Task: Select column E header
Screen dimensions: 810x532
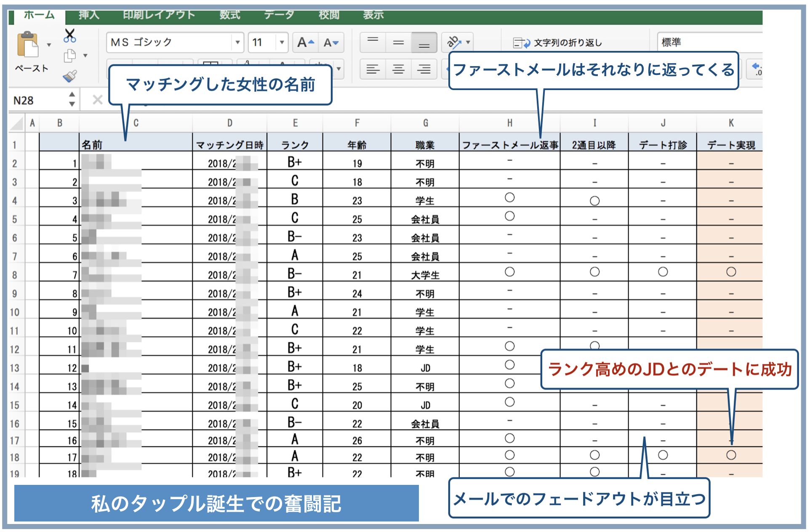Action: click(x=295, y=123)
